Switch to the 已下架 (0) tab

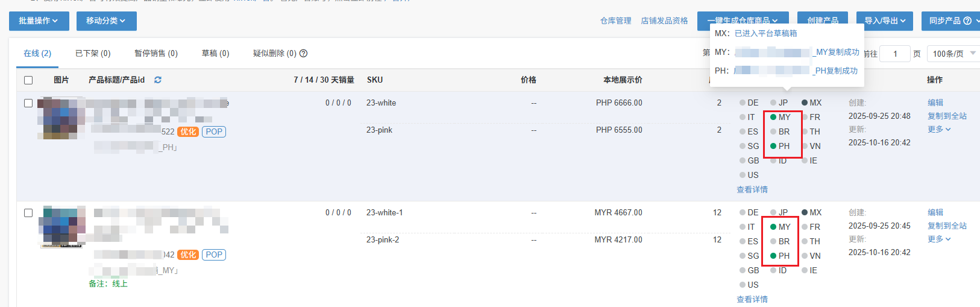tap(93, 54)
